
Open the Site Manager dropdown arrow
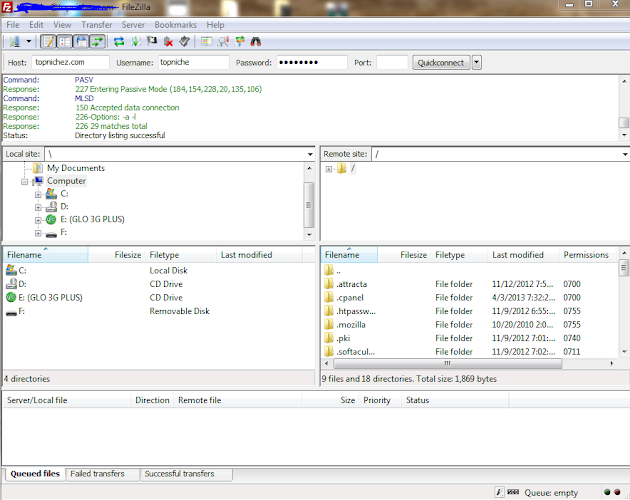point(29,41)
